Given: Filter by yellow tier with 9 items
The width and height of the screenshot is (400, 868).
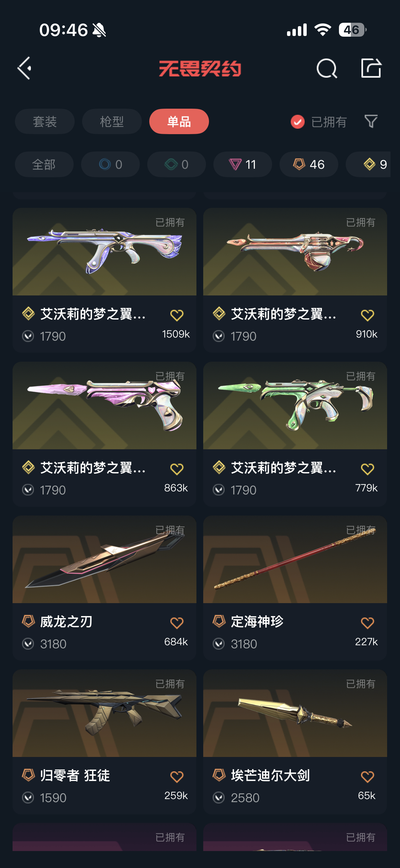Looking at the screenshot, I should pyautogui.click(x=368, y=164).
